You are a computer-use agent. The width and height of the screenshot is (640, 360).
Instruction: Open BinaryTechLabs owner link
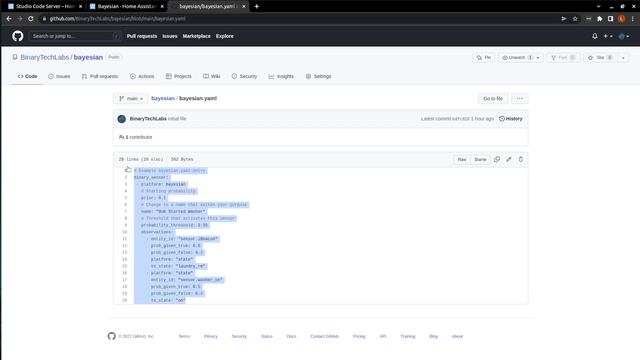pos(44,57)
